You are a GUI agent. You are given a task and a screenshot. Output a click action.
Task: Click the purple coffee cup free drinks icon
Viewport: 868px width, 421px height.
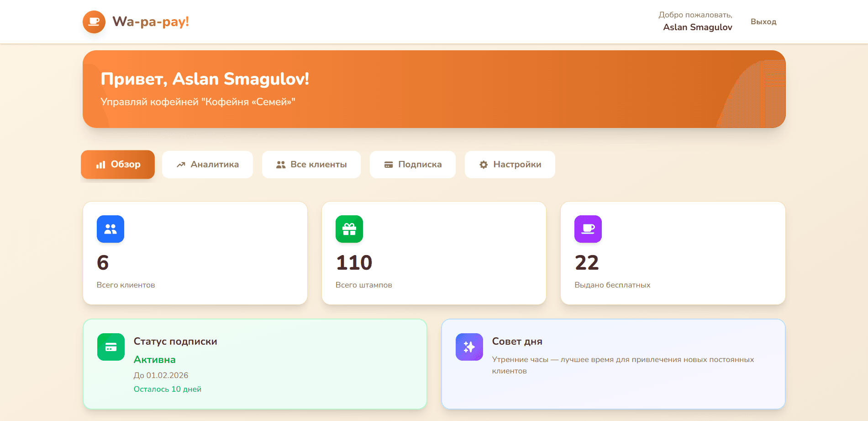tap(588, 229)
